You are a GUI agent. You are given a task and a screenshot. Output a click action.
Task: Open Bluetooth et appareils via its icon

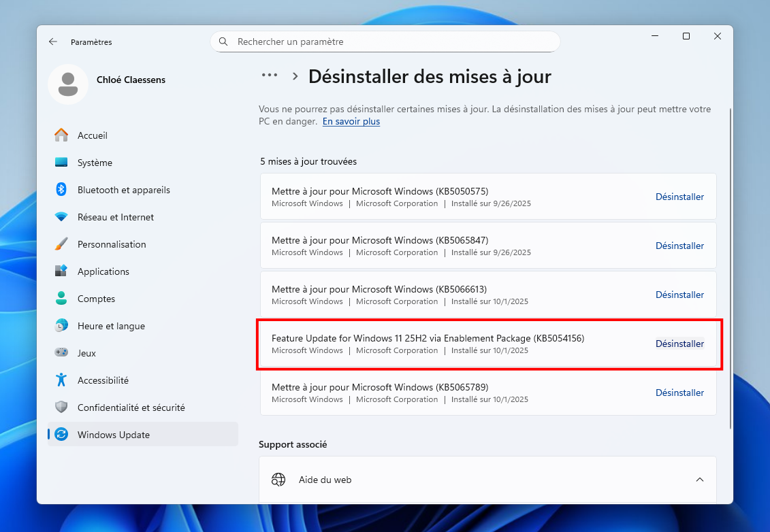click(61, 190)
